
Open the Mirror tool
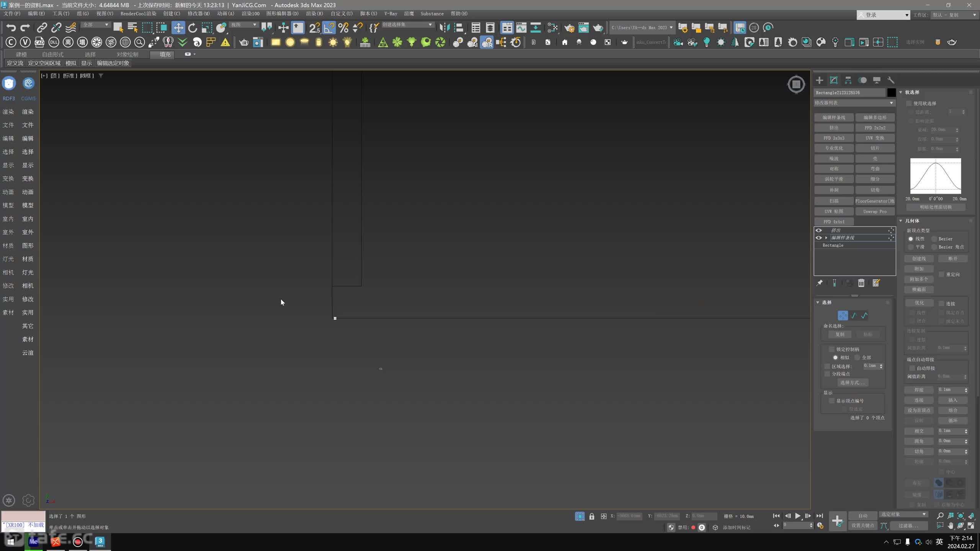tap(444, 28)
